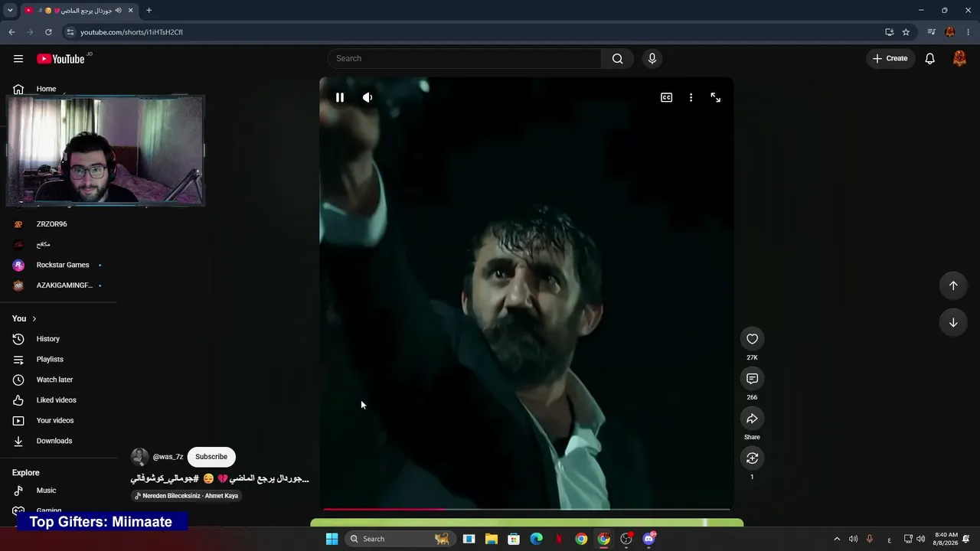This screenshot has width=980, height=551.
Task: Bookmark this page with the star icon
Action: 906,32
